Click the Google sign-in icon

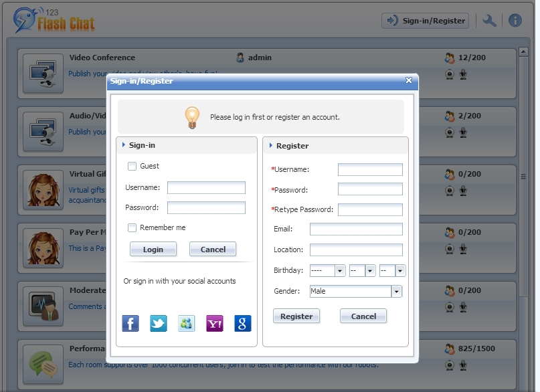pyautogui.click(x=243, y=324)
